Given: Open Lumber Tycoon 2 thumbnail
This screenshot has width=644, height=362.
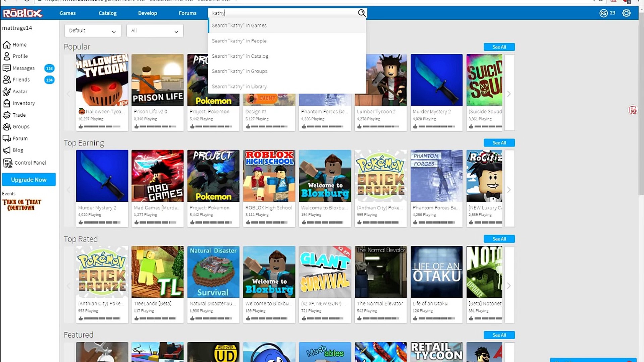Looking at the screenshot, I should 381,80.
